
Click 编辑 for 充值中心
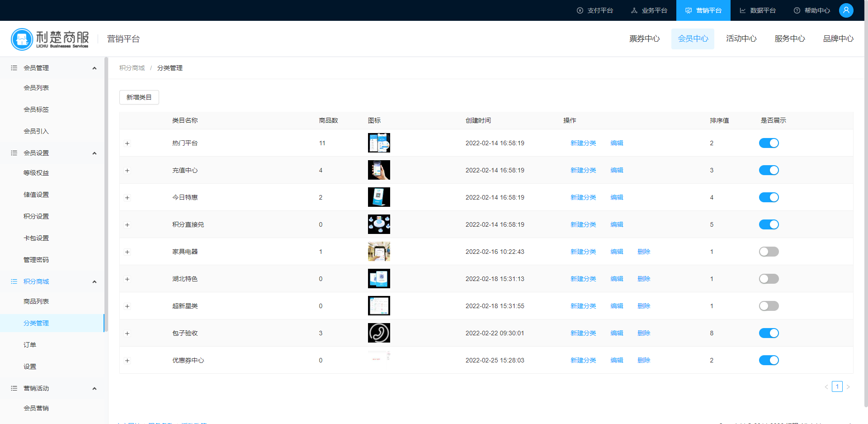point(617,170)
